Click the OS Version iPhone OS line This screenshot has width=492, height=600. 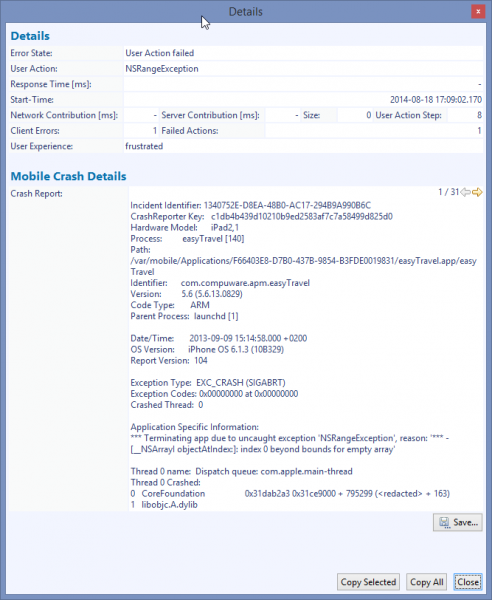(207, 349)
